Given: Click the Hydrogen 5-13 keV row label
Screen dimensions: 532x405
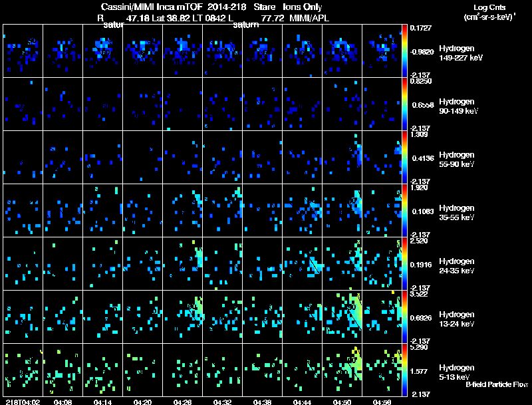Looking at the screenshot, I should point(457,372).
